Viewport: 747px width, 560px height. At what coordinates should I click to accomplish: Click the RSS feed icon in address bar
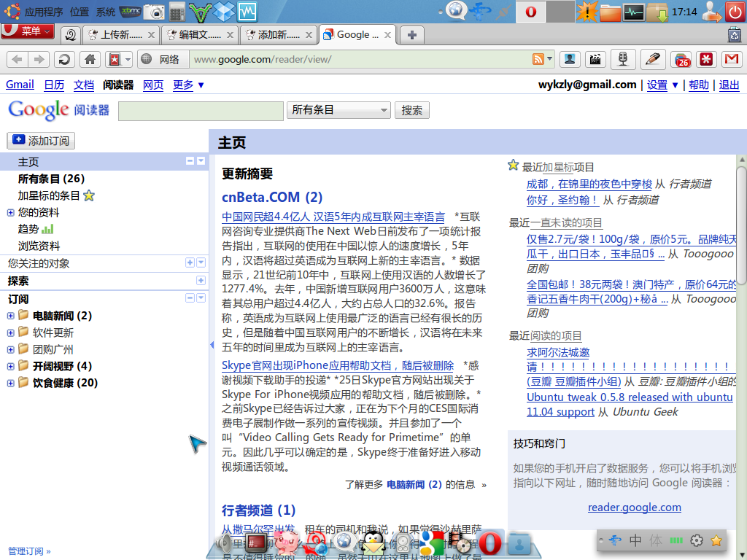pyautogui.click(x=538, y=60)
